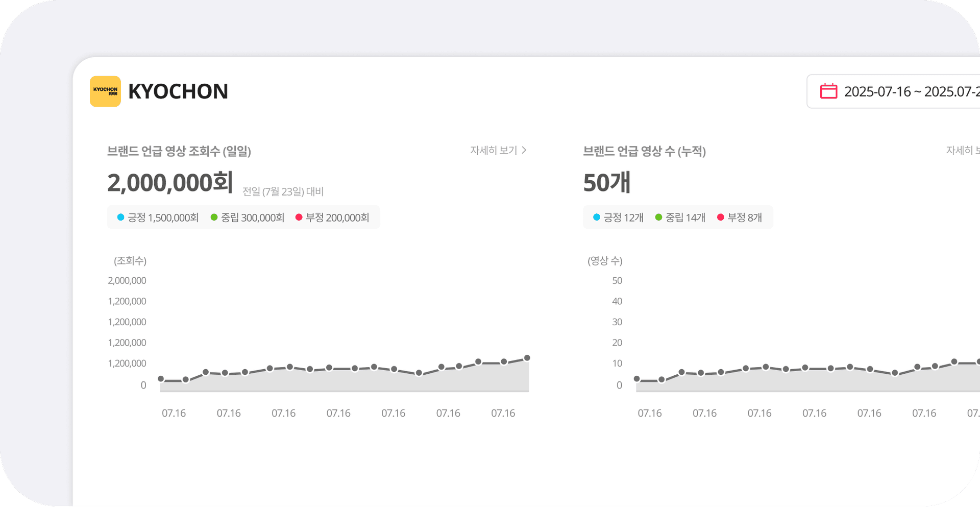The image size is (980, 507).
Task: Select first data point on video count chart
Action: coord(636,379)
